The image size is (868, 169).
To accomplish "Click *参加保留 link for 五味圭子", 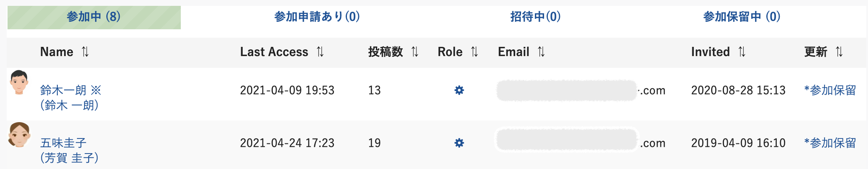I will tap(830, 143).
